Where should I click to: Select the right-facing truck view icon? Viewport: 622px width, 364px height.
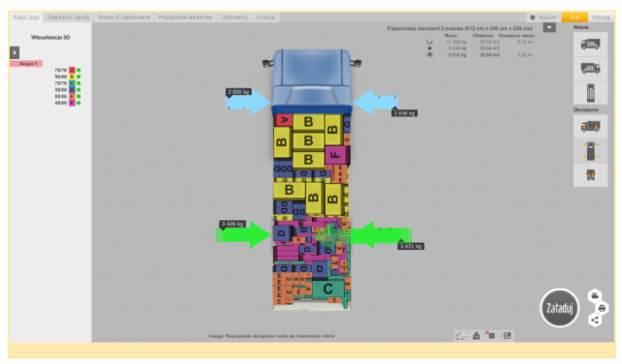click(590, 69)
